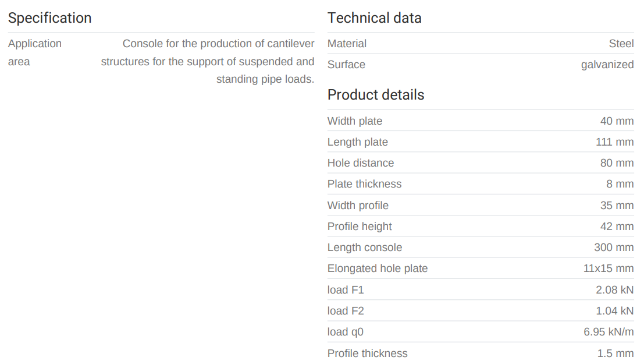Click the Length console label
Image resolution: width=644 pixels, height=364 pixels.
[x=365, y=248]
